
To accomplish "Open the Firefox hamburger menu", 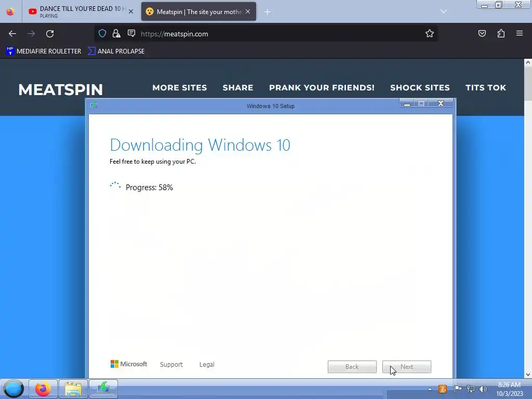I will (x=520, y=33).
